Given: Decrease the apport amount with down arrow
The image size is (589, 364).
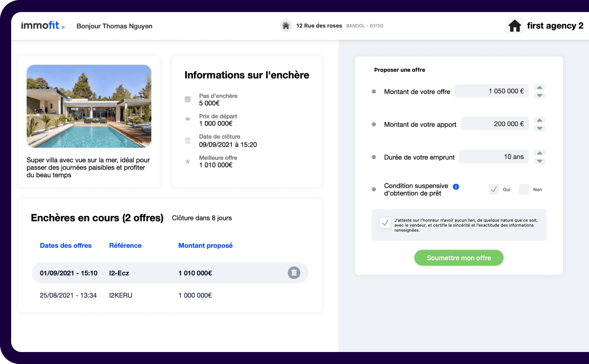Looking at the screenshot, I should [x=540, y=128].
